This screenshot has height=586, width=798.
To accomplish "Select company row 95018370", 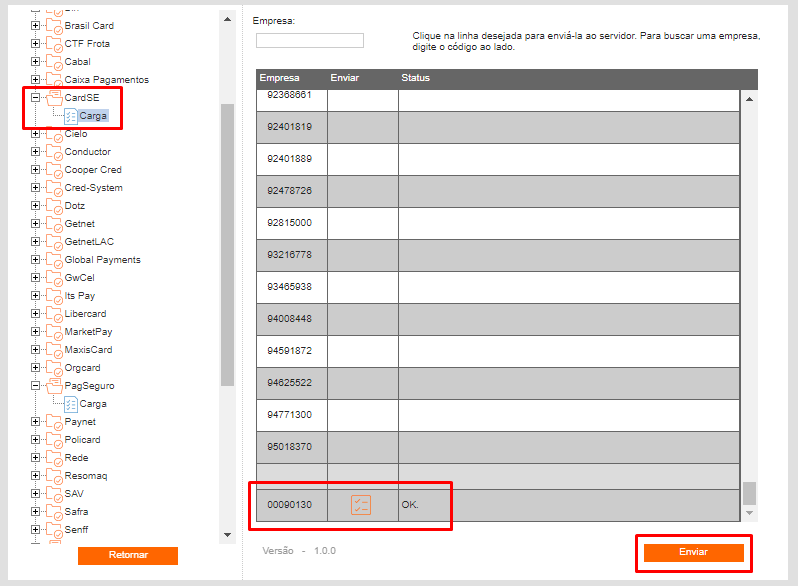I will [x=498, y=448].
